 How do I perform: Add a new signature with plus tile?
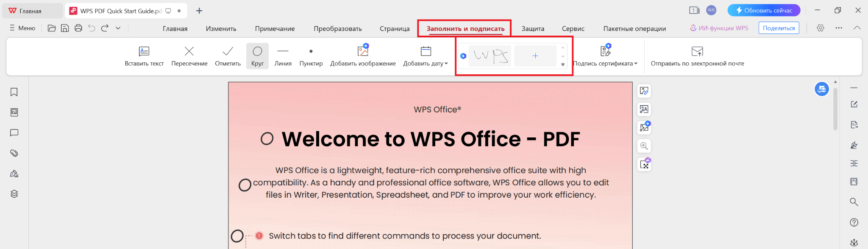pos(535,56)
